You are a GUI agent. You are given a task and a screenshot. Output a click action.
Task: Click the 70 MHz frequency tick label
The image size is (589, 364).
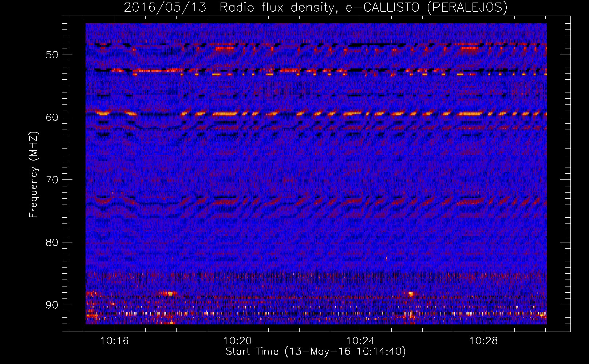(x=52, y=180)
